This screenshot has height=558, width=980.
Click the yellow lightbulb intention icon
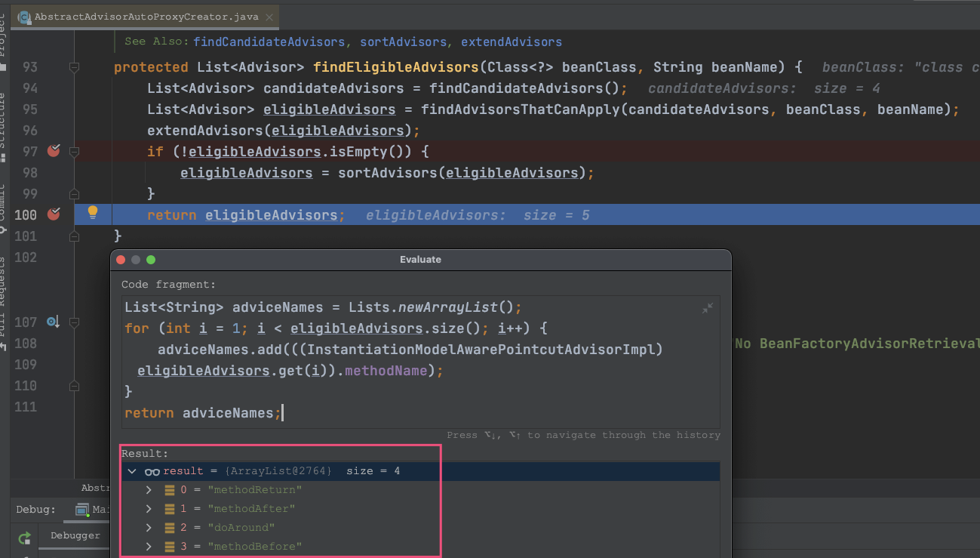pos(93,212)
